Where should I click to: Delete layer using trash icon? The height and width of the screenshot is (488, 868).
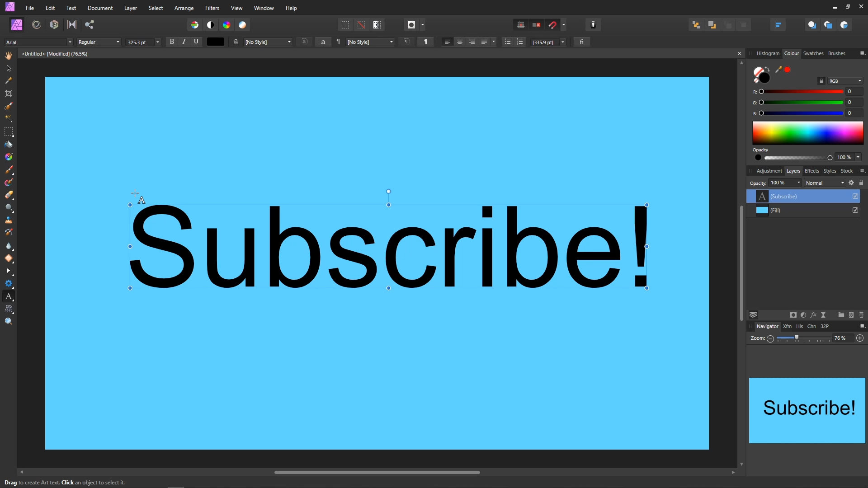click(861, 315)
